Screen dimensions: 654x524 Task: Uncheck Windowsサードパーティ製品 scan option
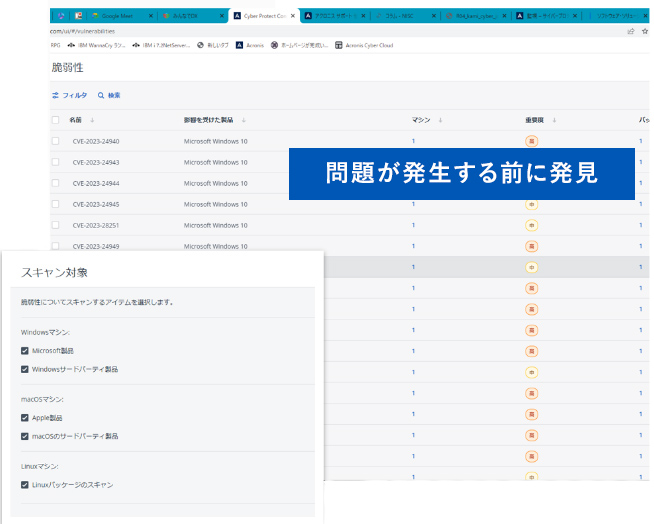(x=25, y=369)
